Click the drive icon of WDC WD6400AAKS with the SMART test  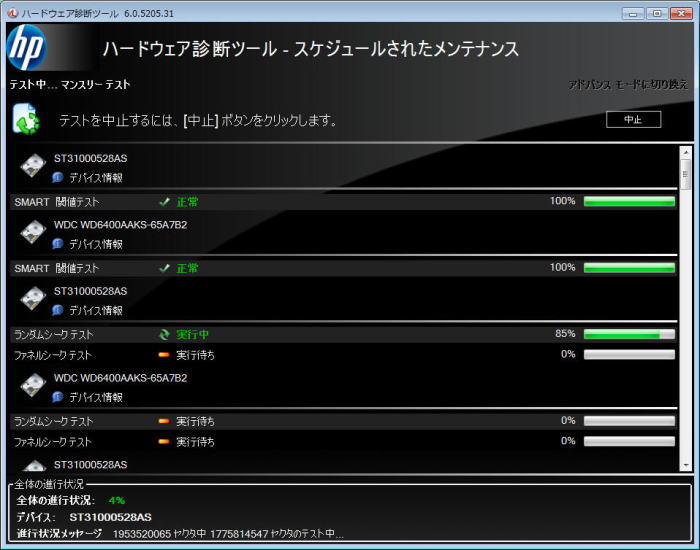(x=33, y=232)
